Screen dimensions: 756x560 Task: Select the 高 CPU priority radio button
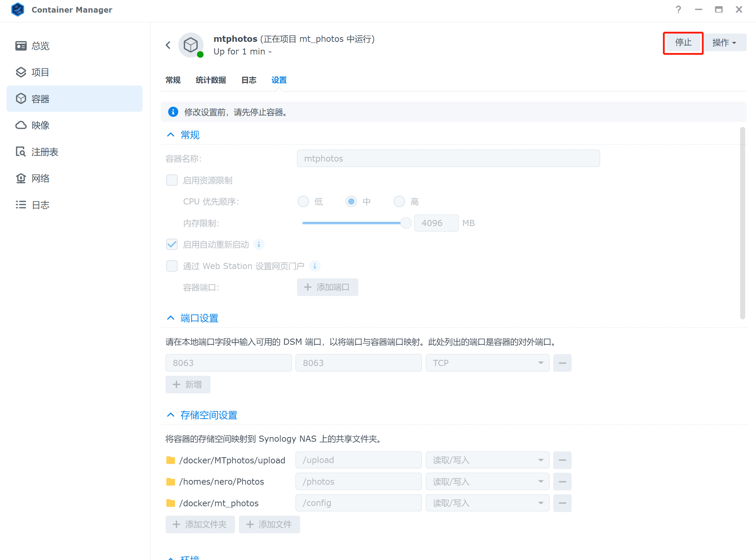pyautogui.click(x=399, y=202)
